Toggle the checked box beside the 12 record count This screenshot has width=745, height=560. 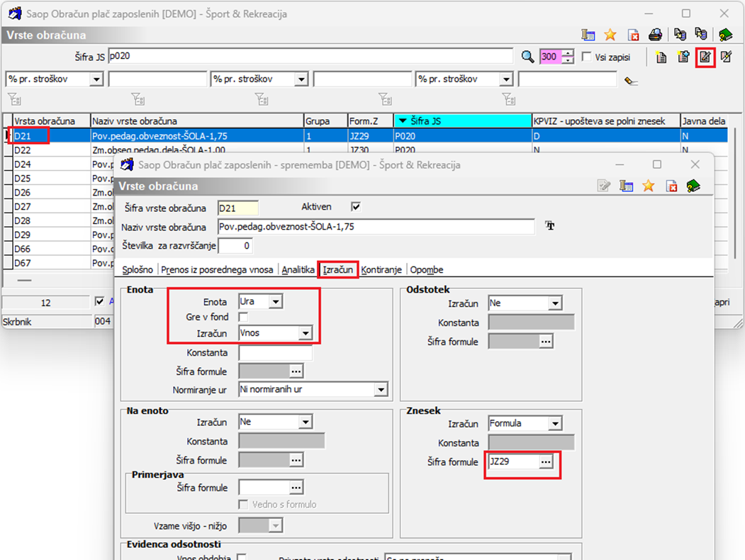coord(99,301)
